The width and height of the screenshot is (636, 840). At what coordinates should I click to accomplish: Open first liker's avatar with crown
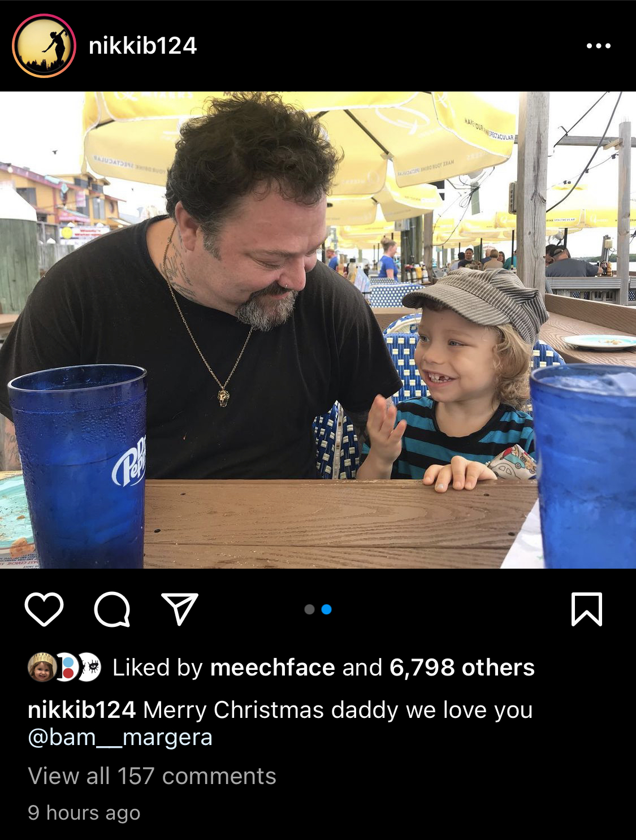pyautogui.click(x=42, y=667)
